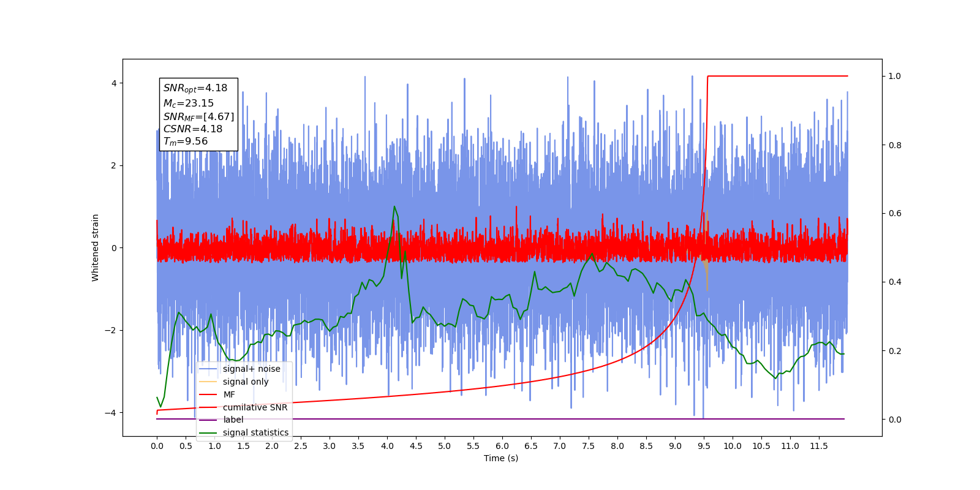Click the Mc=23.15 annotation text
980x490 pixels.
189,104
